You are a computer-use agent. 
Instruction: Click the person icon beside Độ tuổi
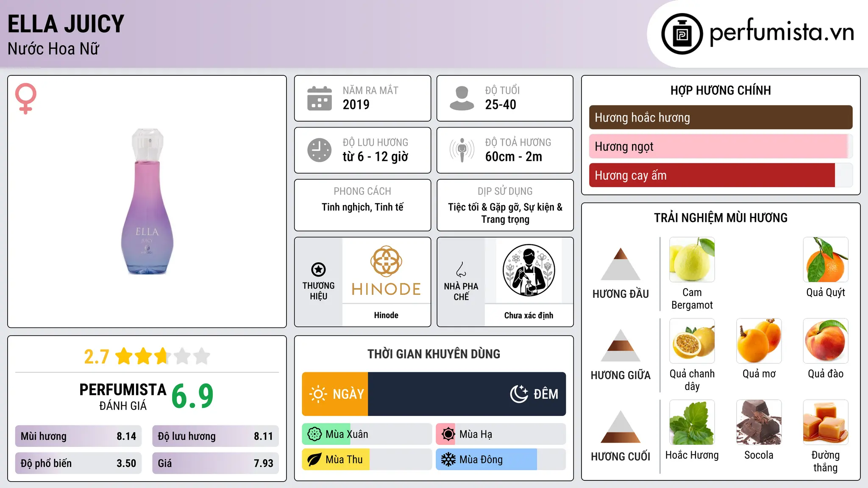(x=462, y=98)
